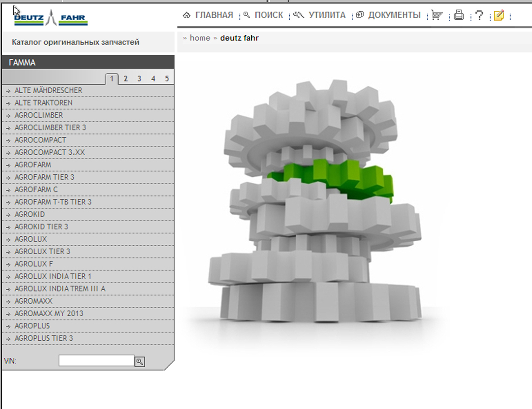The width and height of the screenshot is (532, 409).
Task: Open the ДОКУМЕНТЫ menu
Action: 389,15
